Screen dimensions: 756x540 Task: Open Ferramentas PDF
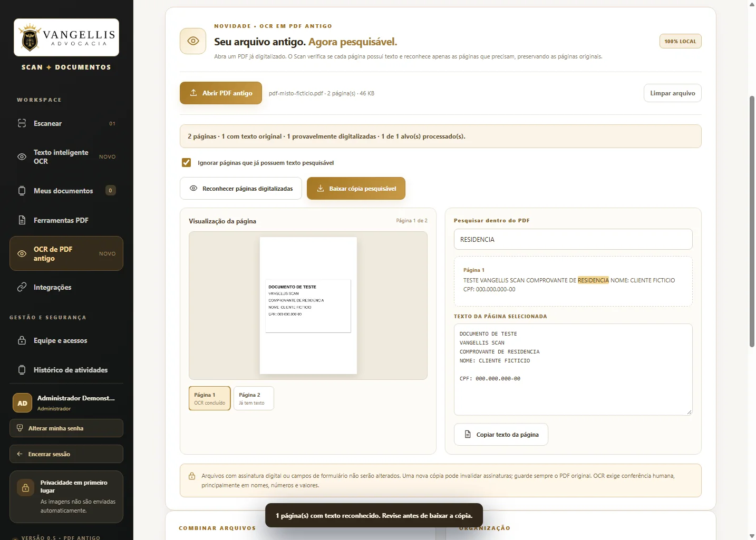click(x=66, y=220)
